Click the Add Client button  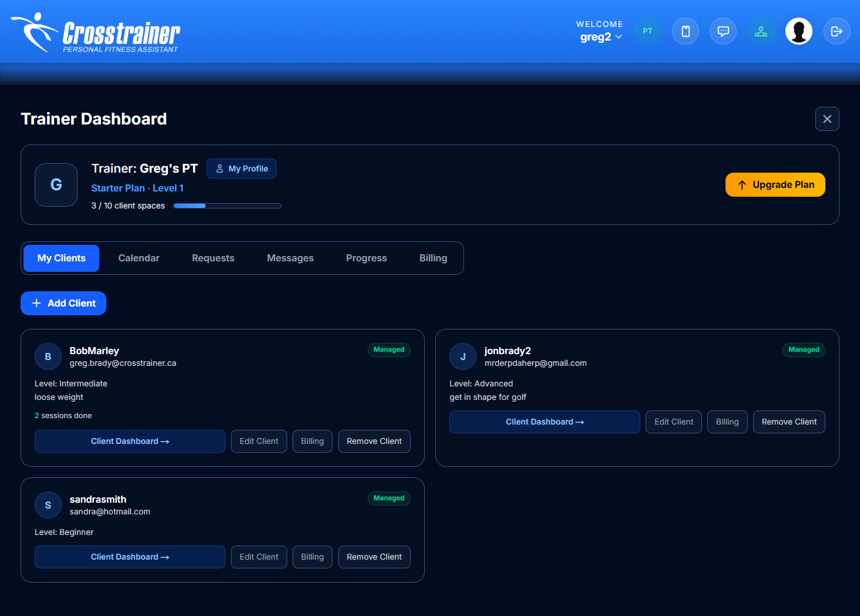tap(63, 303)
